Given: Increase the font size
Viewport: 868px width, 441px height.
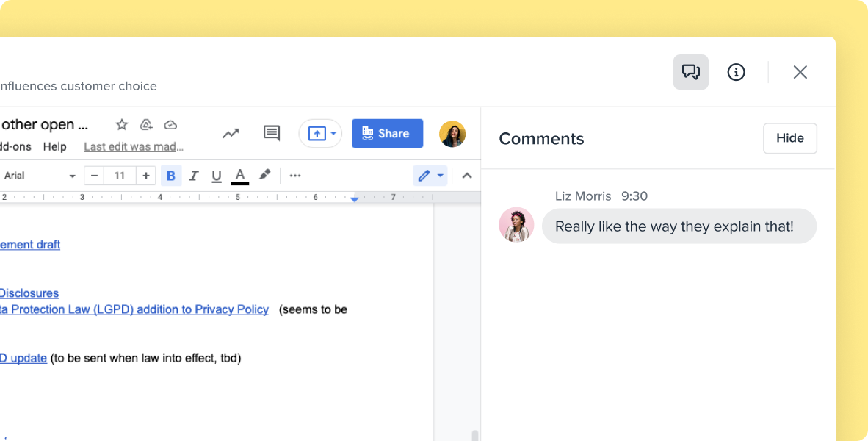Looking at the screenshot, I should [x=145, y=176].
